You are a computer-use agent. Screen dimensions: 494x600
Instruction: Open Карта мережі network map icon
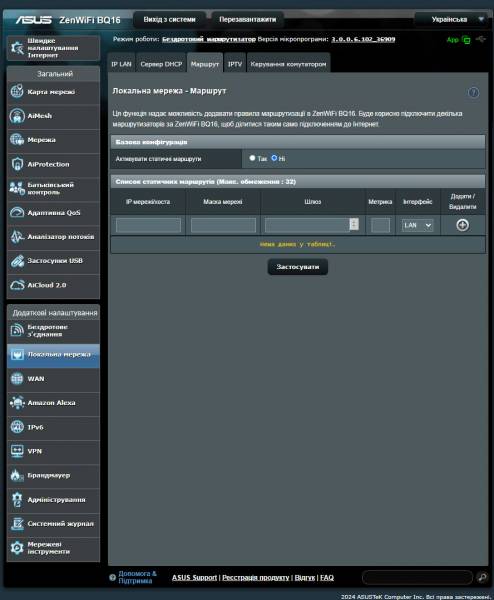tap(17, 91)
